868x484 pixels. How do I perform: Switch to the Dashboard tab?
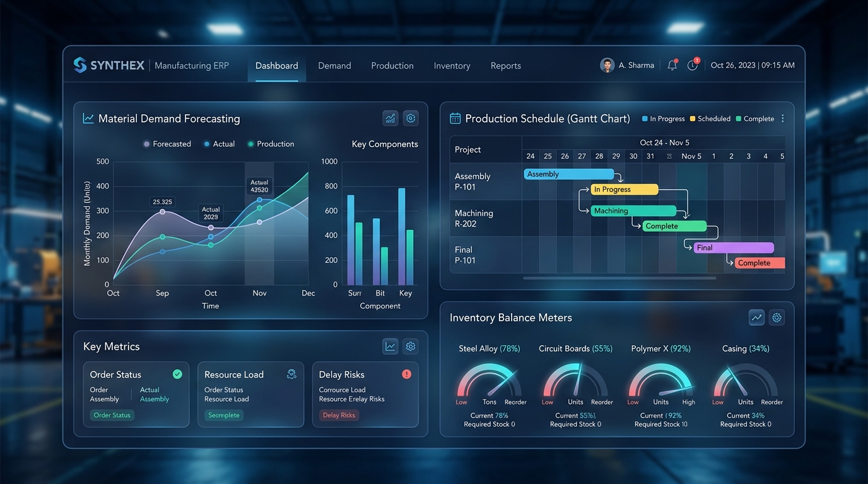277,66
